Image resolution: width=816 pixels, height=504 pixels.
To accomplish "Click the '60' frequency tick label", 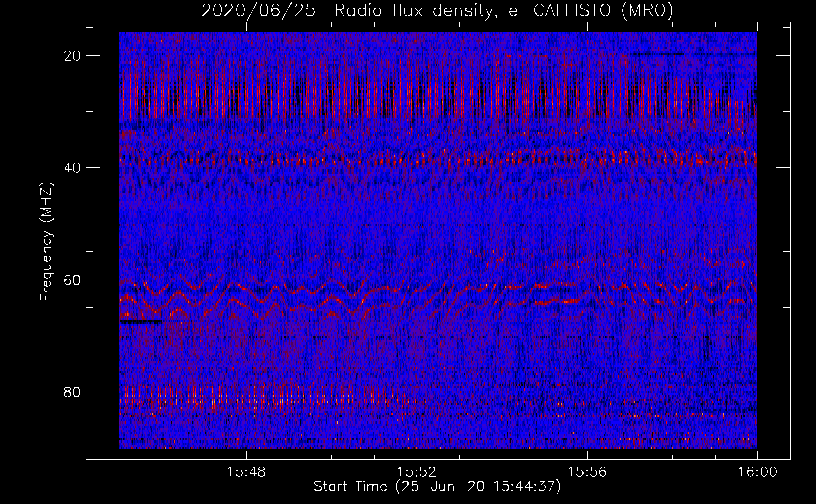I will coord(73,280).
